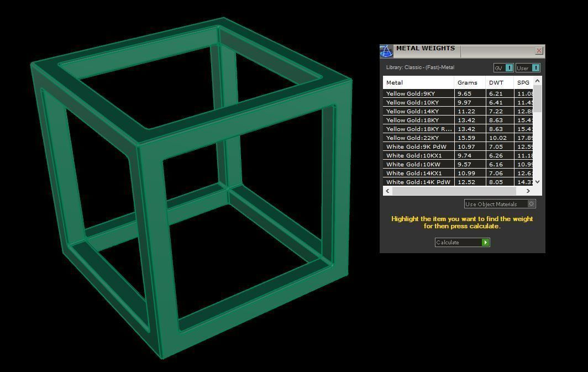The width and height of the screenshot is (588, 372).
Task: Click the horizontal scroll left arrow
Action: [387, 191]
